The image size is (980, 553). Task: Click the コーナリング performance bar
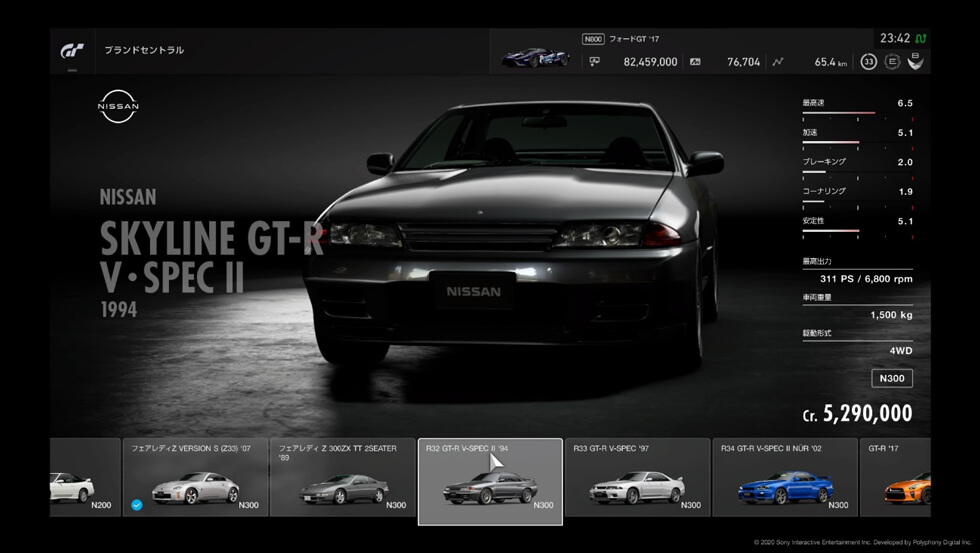(x=858, y=201)
